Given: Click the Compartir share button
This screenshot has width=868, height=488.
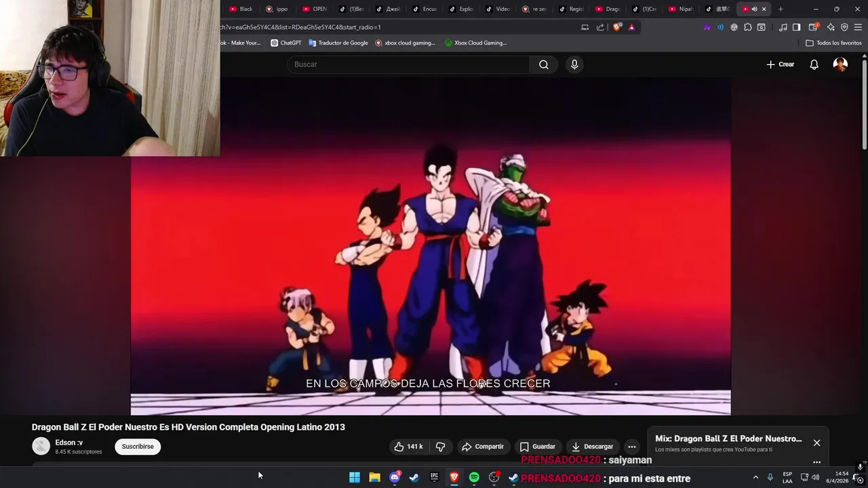Looking at the screenshot, I should pos(483,447).
